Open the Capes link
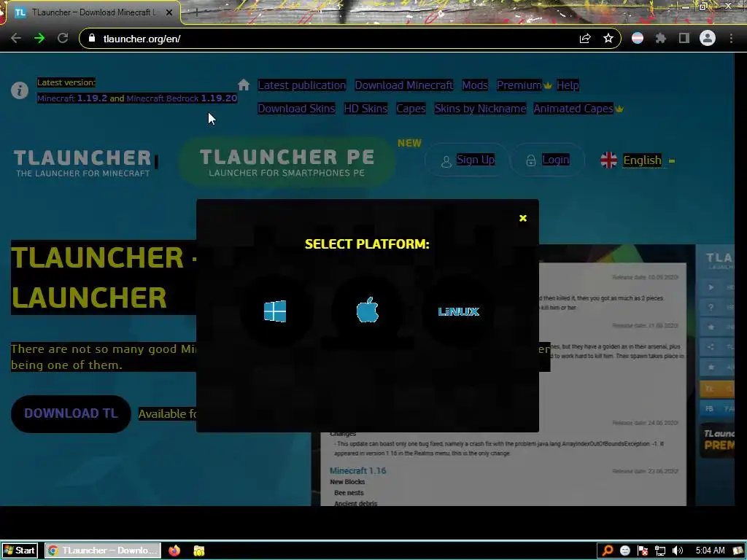The height and width of the screenshot is (560, 747). coord(411,109)
